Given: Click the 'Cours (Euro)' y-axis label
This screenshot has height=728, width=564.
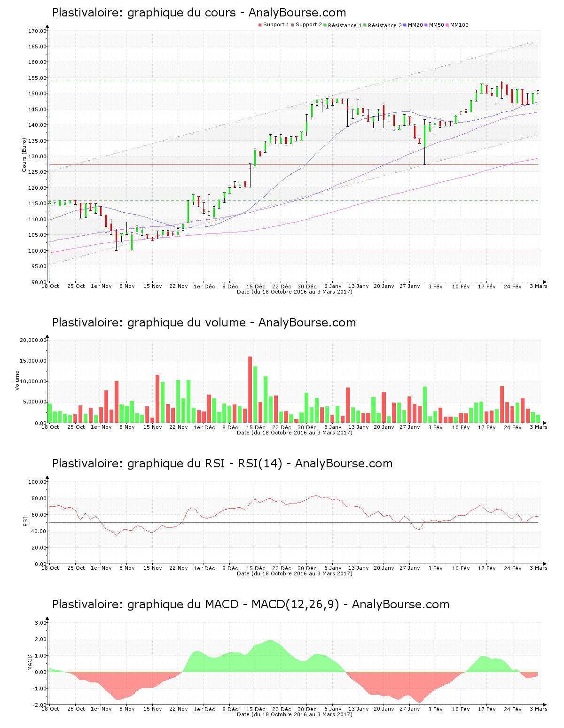Looking at the screenshot, I should click(24, 155).
